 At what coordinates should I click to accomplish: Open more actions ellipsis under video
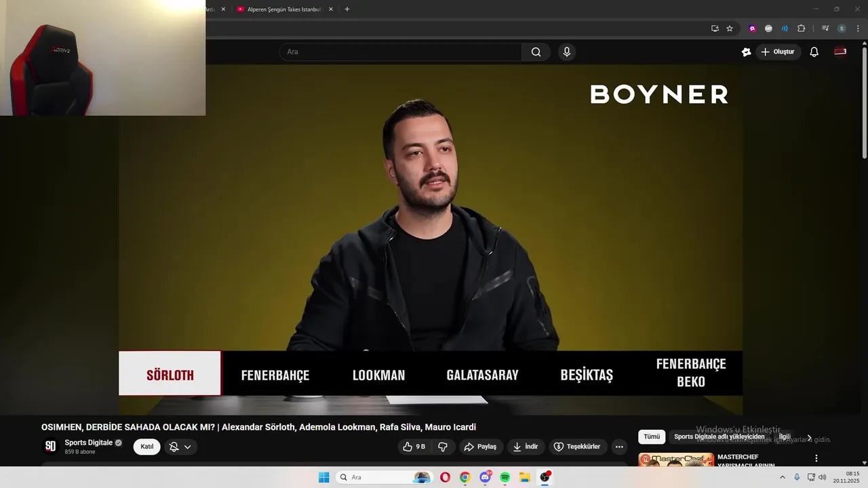click(x=619, y=447)
